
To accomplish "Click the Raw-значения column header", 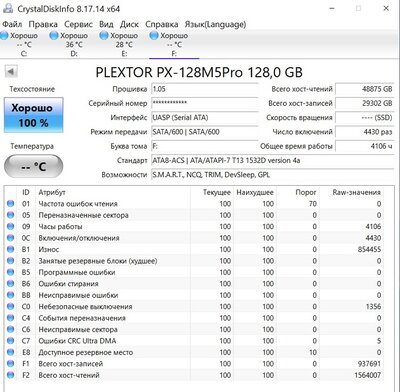I will 356,192.
